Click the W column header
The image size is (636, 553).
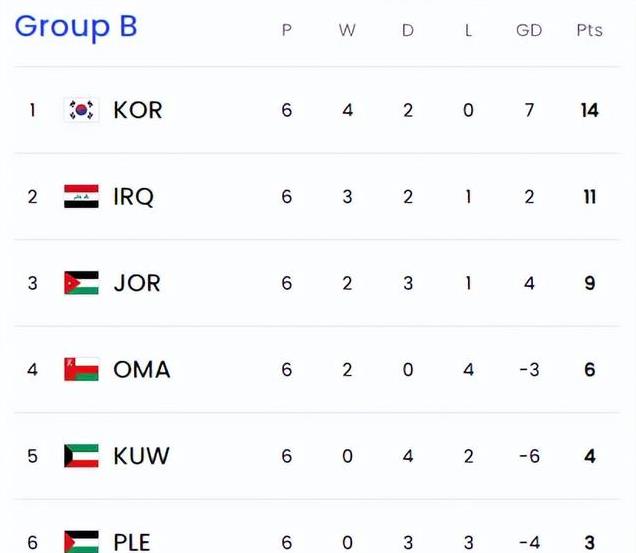click(347, 30)
